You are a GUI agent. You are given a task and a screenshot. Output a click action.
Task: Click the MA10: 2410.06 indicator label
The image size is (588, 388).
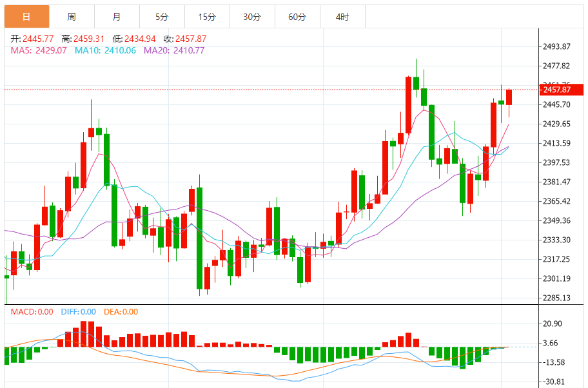coord(105,50)
